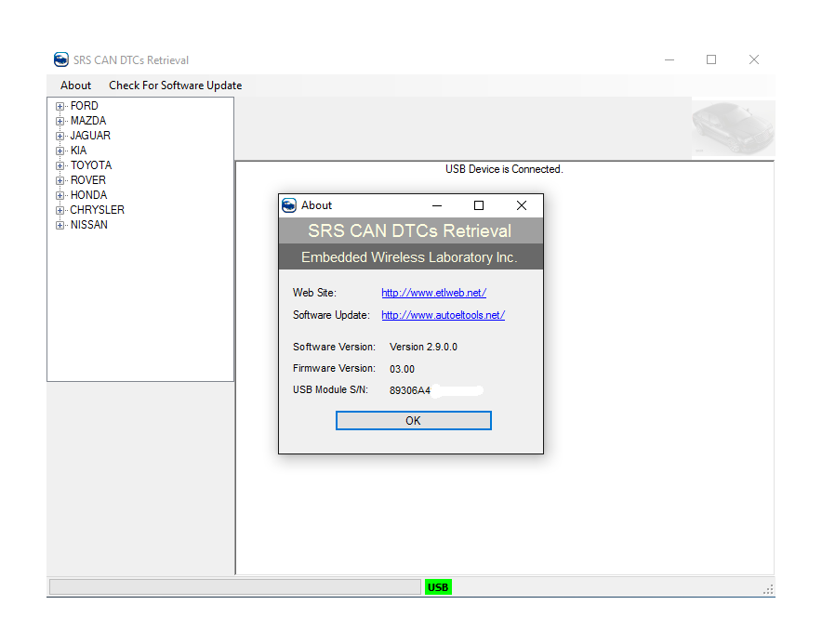This screenshot has height=644, width=822.
Task: Click the About dialog title bar icon
Action: click(289, 205)
